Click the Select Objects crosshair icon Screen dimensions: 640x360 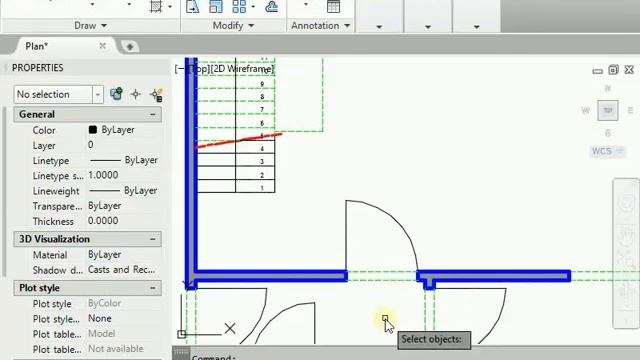pyautogui.click(x=136, y=94)
